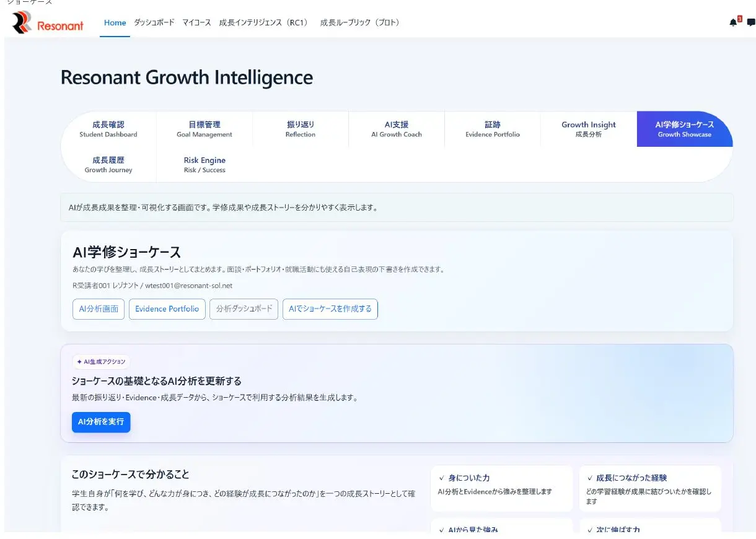Click the AI分析画面 button

[99, 309]
